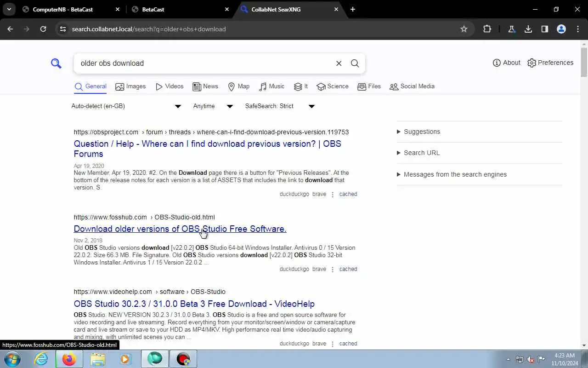The width and height of the screenshot is (588, 368).
Task: Switch to Music category
Action: pyautogui.click(x=272, y=86)
